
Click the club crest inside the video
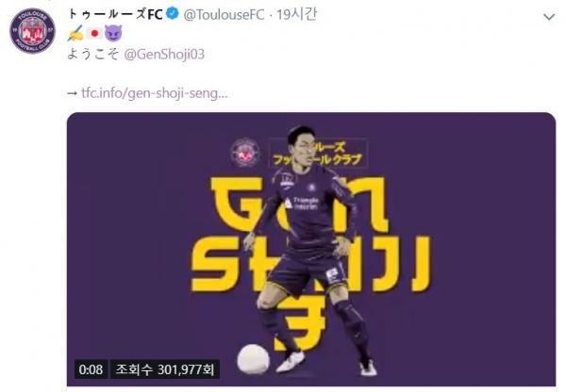(x=245, y=153)
